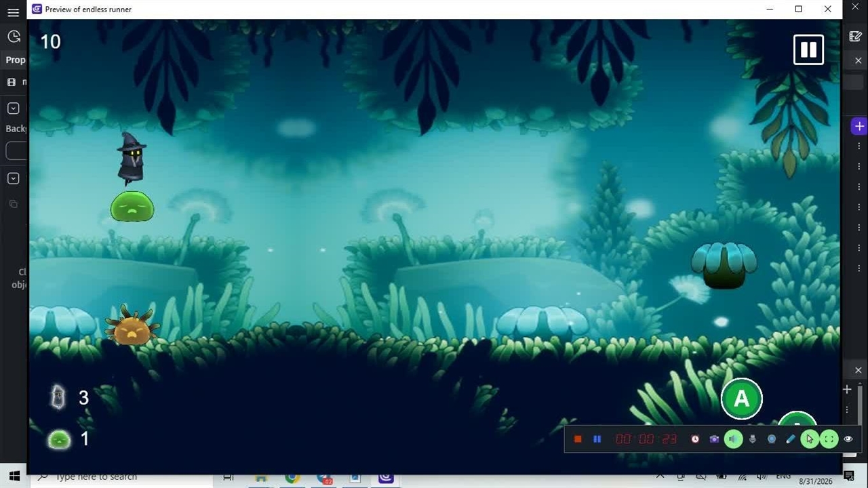Tap the green A jump button

pos(741,399)
